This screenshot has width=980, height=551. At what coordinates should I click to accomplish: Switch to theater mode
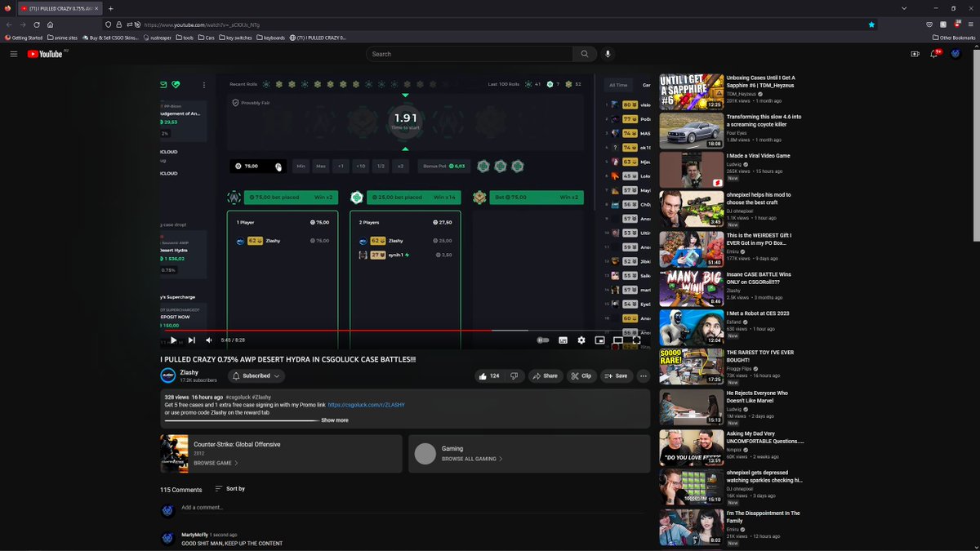coord(618,340)
